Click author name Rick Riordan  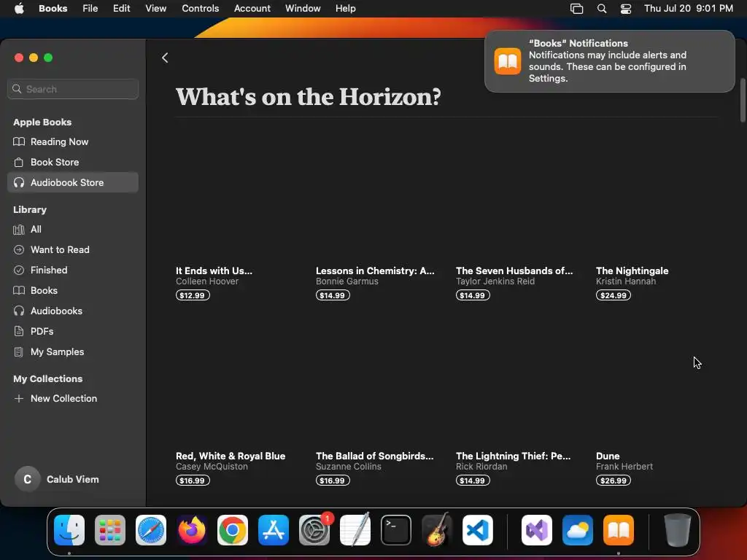tap(481, 466)
